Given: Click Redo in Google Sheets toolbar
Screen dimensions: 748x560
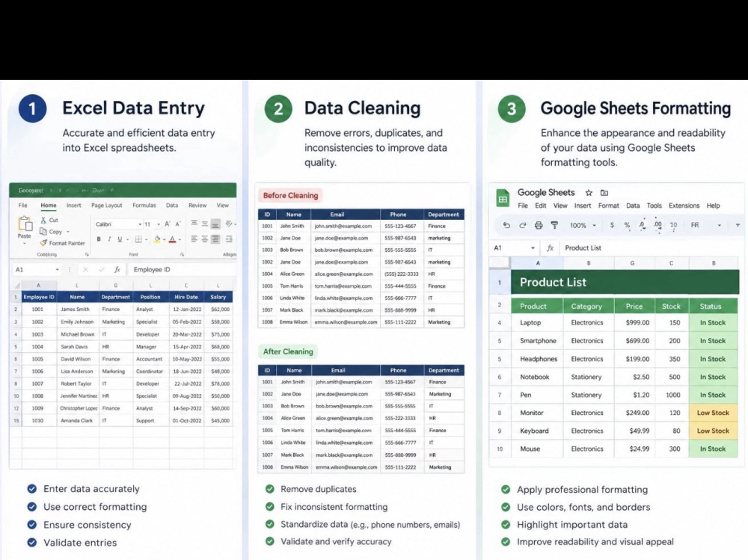Looking at the screenshot, I should point(522,225).
